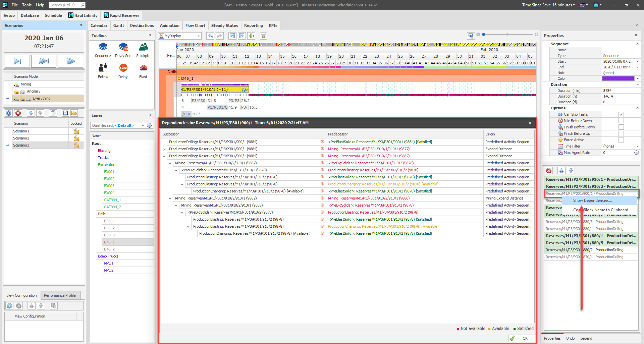Switch to the Gantt tab
Image resolution: width=644 pixels, height=344 pixels.
[118, 25]
